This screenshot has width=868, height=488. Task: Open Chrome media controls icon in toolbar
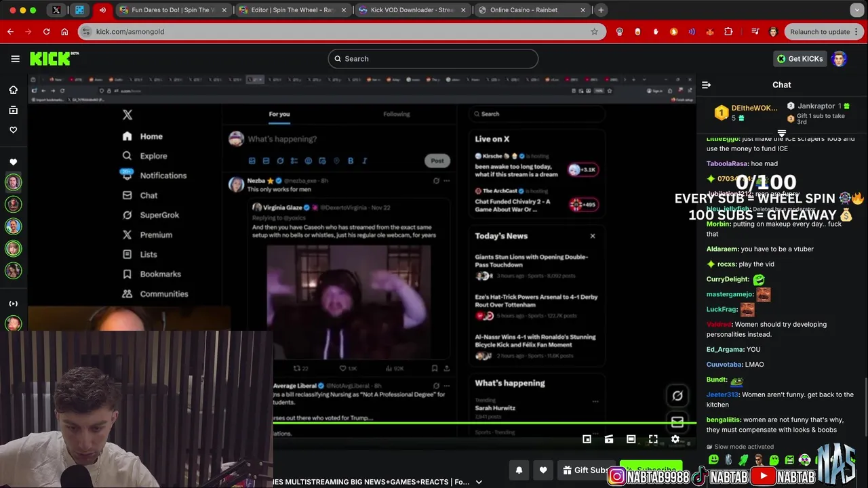tap(755, 32)
